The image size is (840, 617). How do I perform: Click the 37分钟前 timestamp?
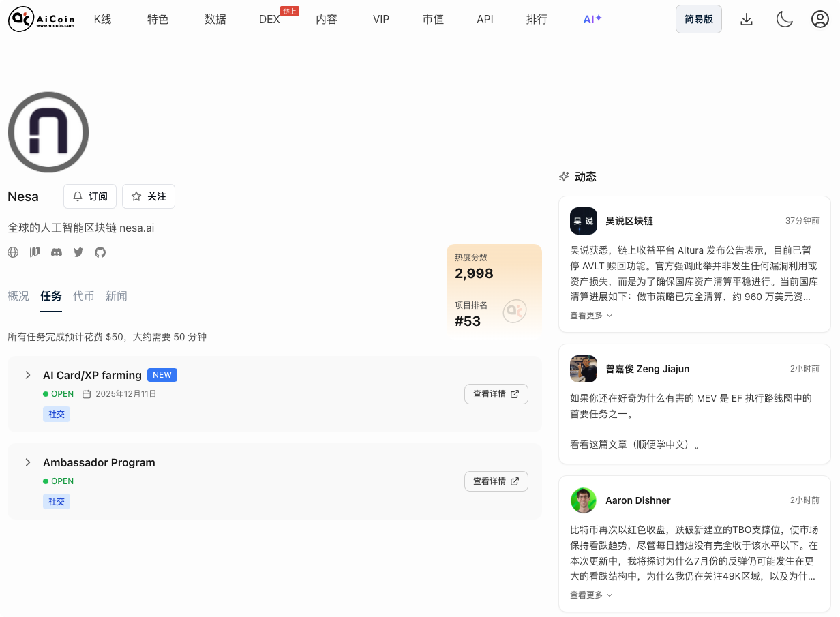pyautogui.click(x=802, y=221)
